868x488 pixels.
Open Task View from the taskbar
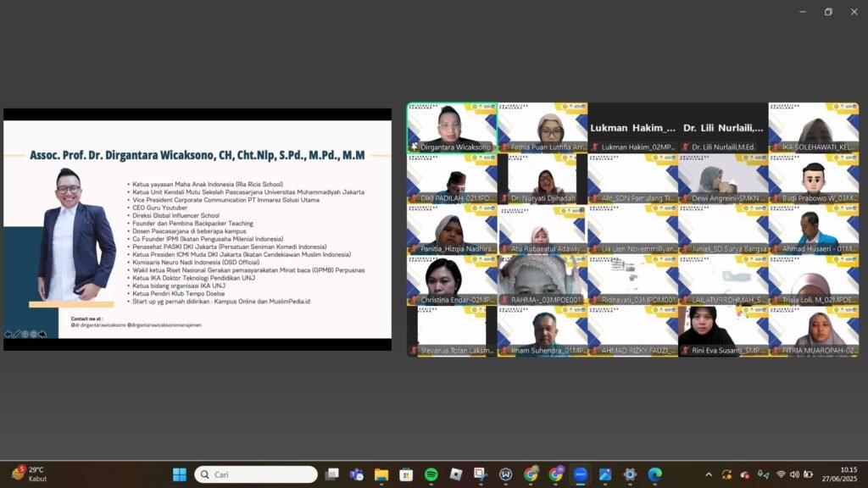coord(332,474)
